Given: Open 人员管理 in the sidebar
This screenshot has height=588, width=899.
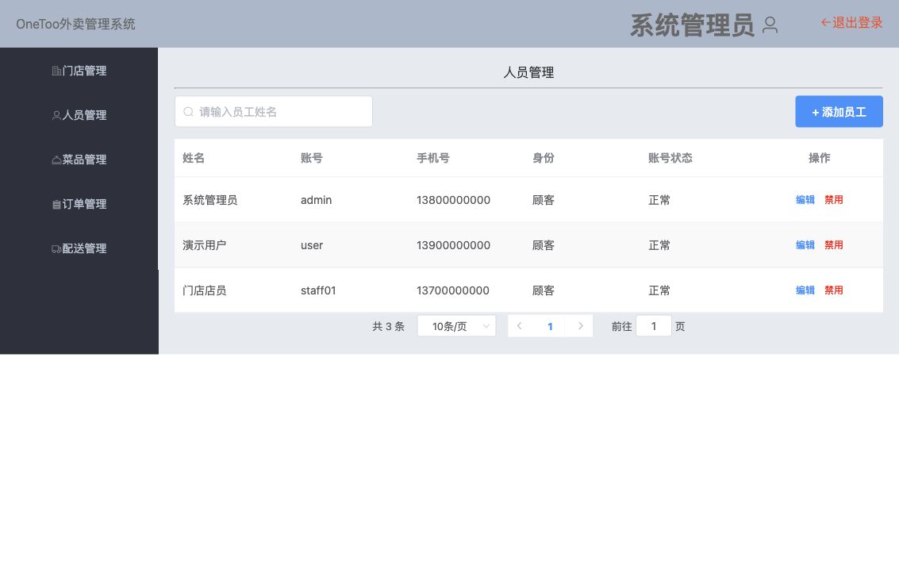Looking at the screenshot, I should [79, 115].
